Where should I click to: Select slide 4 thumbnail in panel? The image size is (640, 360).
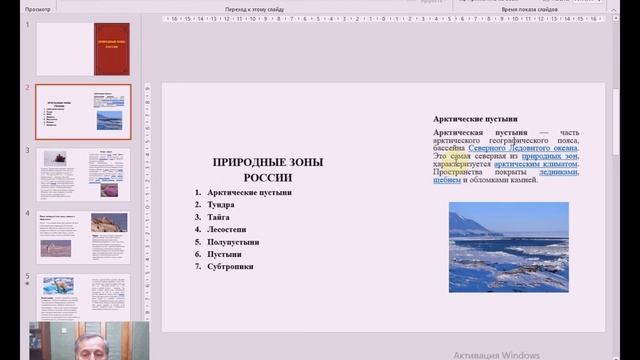83,238
